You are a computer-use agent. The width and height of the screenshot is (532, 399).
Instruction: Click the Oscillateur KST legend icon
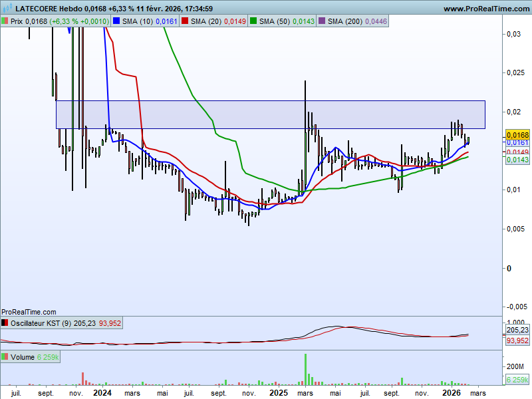(5, 323)
